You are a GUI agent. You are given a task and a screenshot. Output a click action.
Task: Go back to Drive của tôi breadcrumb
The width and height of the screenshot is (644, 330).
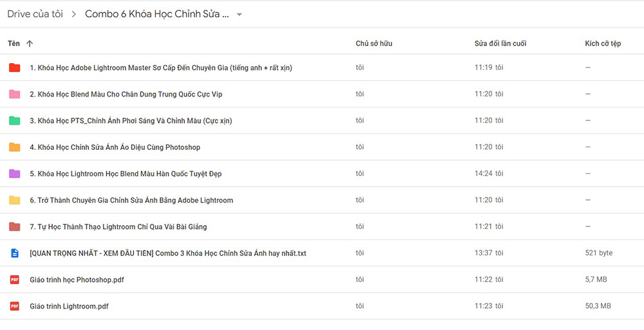[35, 14]
